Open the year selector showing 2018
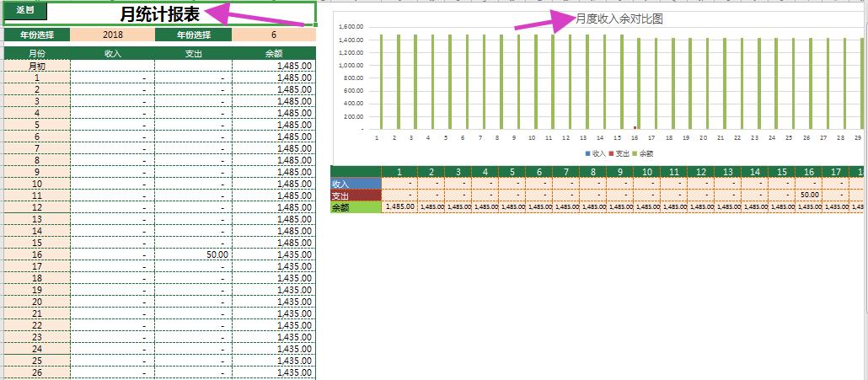868x380 pixels. pos(112,35)
